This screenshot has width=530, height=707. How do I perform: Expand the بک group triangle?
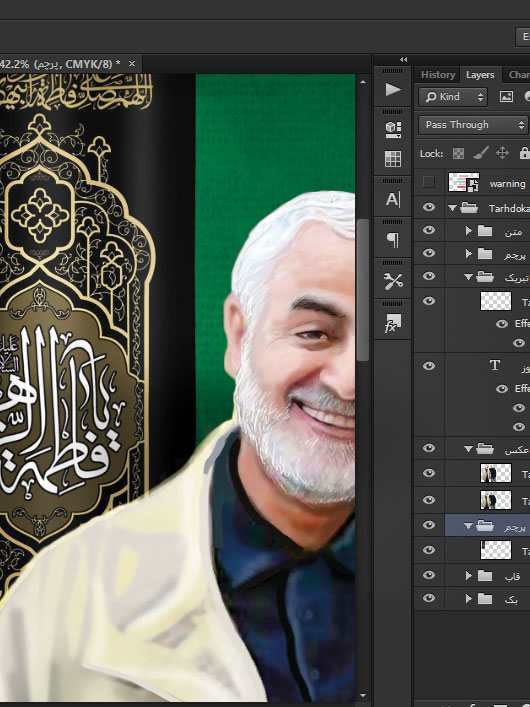(468, 598)
